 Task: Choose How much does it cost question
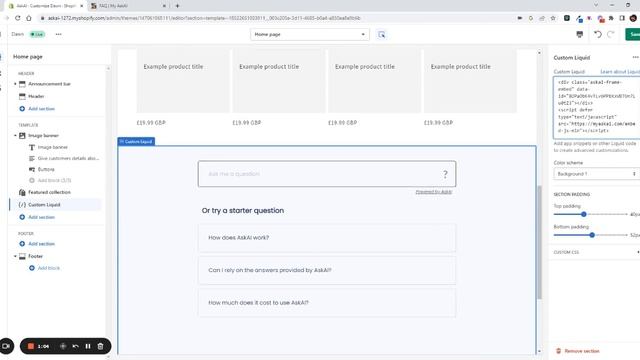coord(327,303)
